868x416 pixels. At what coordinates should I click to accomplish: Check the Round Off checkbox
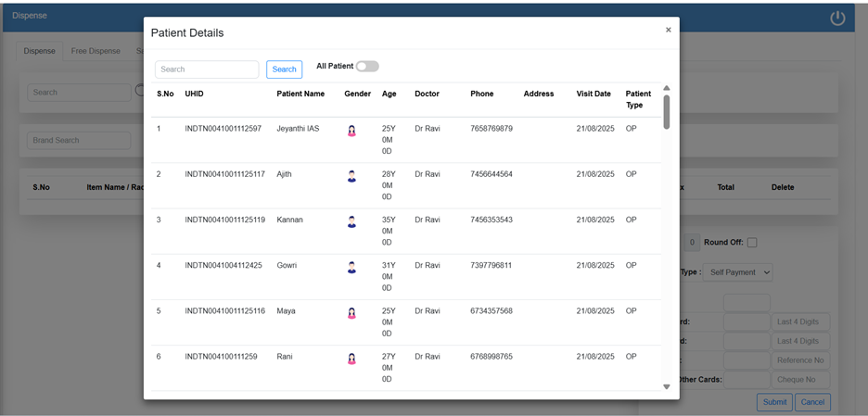(x=751, y=243)
